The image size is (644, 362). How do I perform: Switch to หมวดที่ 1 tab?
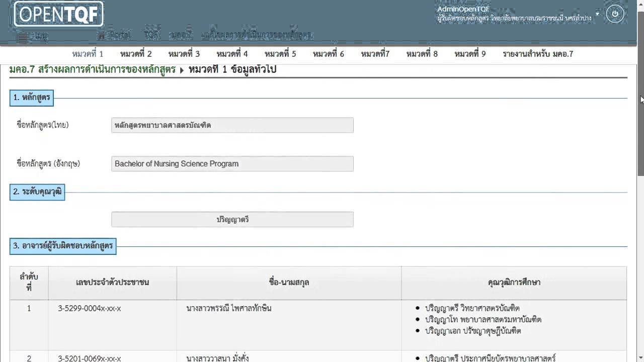pos(88,54)
